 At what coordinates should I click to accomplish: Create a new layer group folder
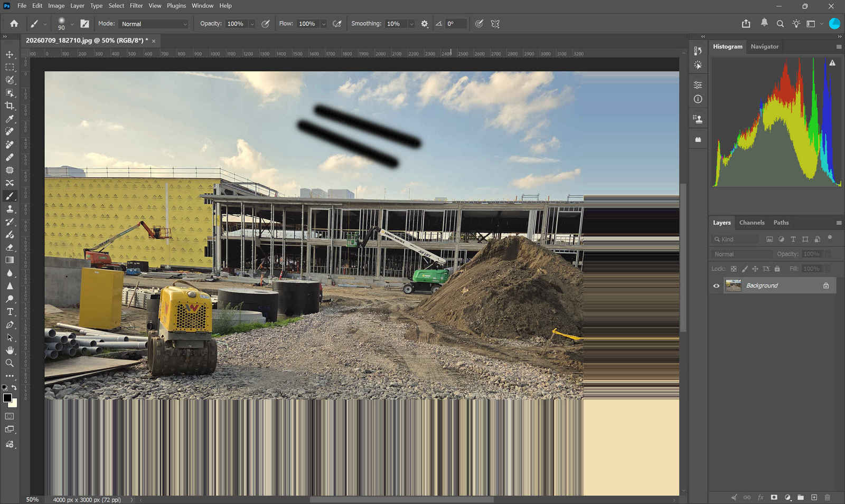pyautogui.click(x=801, y=497)
